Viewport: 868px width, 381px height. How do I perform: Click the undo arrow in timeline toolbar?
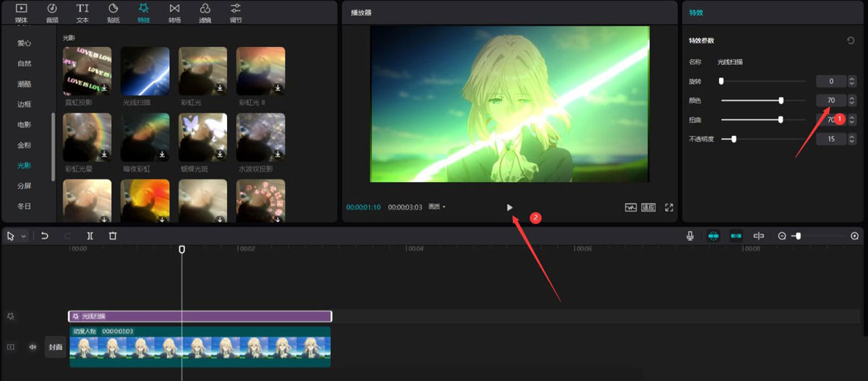(44, 236)
